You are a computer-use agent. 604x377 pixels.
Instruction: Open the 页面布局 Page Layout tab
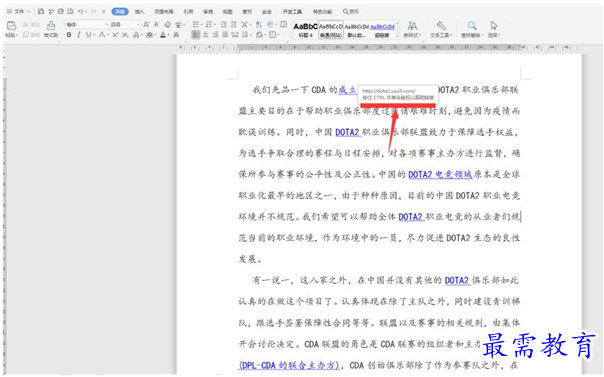164,12
